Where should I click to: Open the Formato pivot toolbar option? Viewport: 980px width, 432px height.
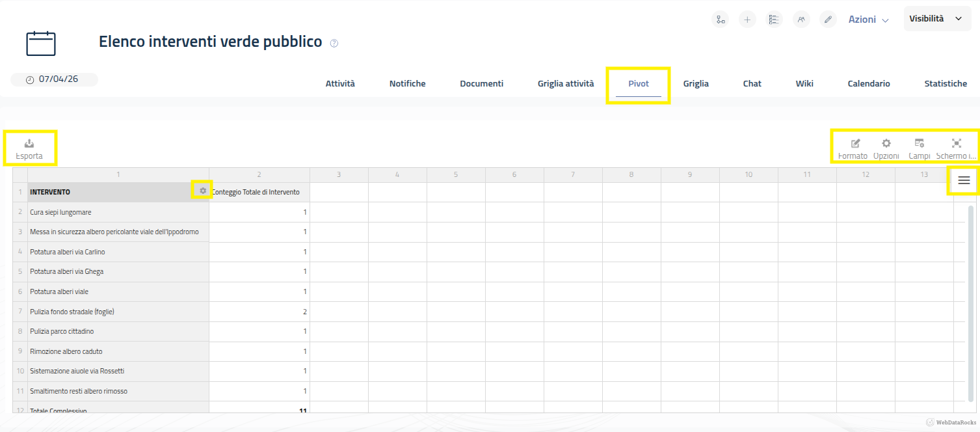coord(853,148)
